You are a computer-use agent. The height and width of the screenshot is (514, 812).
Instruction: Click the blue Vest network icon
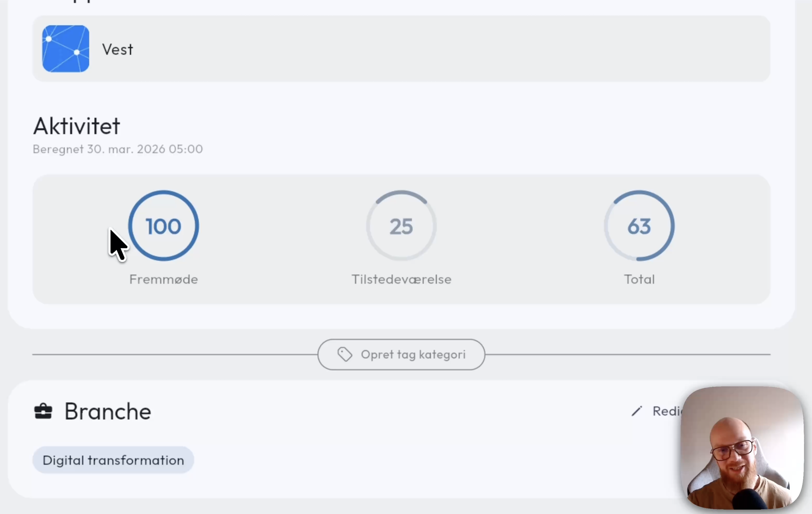click(65, 49)
